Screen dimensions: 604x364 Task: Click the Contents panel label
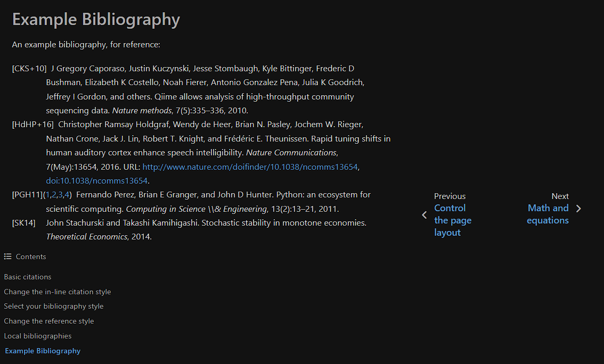point(31,257)
